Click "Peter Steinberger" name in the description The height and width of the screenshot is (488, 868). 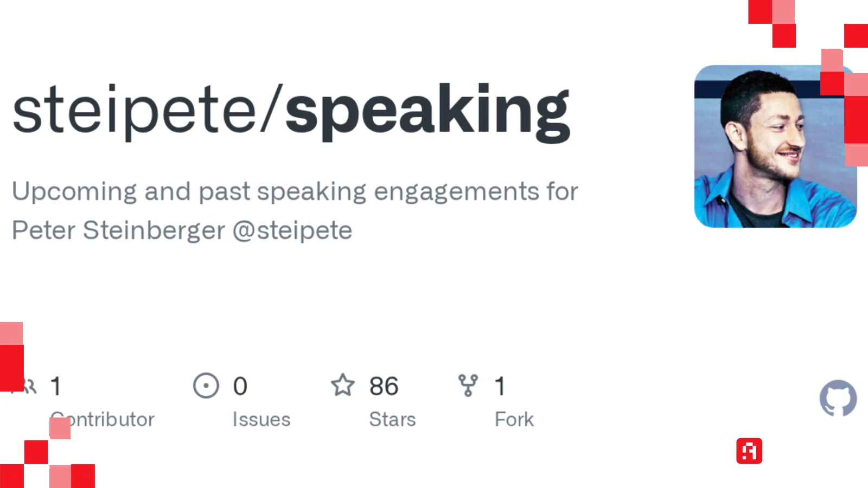coord(118,230)
